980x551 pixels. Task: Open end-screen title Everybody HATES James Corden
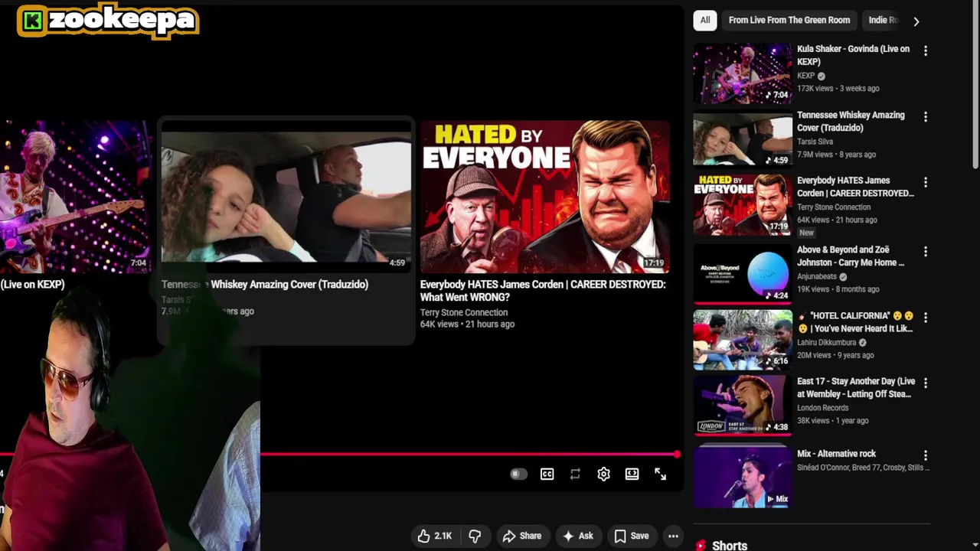tap(543, 291)
